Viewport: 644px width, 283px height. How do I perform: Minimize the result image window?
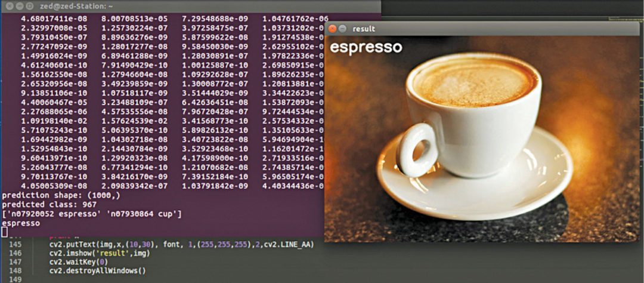pos(342,28)
